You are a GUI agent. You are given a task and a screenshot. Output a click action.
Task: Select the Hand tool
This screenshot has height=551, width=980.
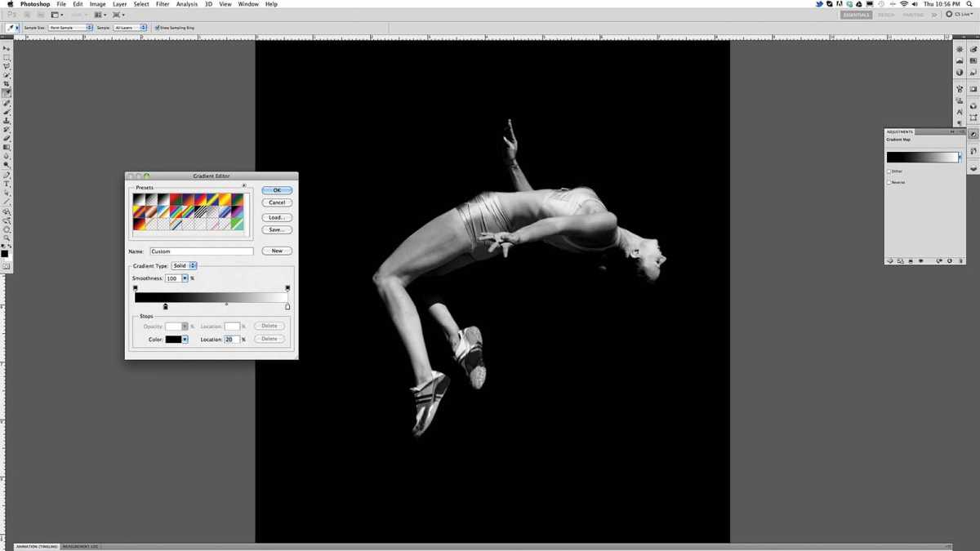click(x=7, y=229)
